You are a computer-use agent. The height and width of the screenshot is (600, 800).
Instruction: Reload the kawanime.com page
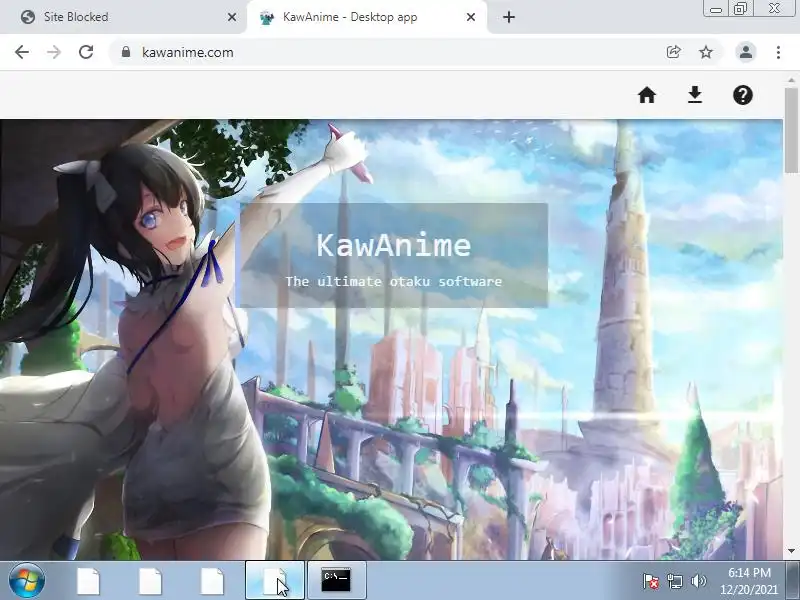(x=86, y=52)
